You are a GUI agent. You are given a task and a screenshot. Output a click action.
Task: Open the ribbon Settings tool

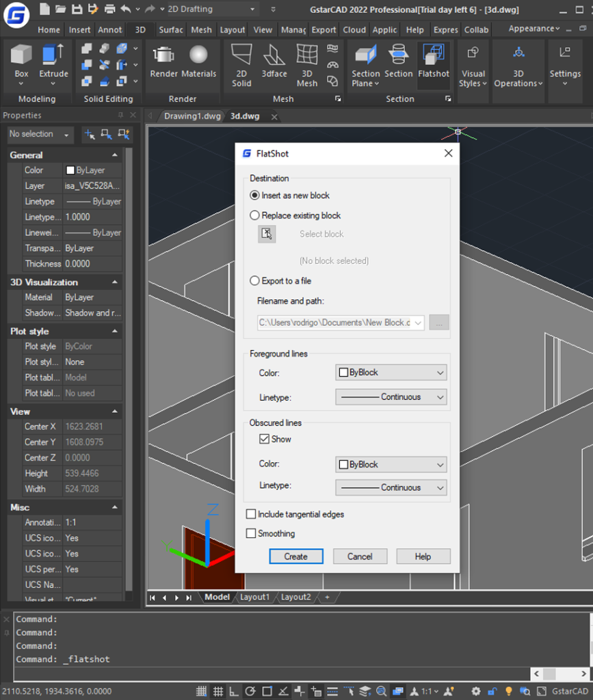[565, 66]
